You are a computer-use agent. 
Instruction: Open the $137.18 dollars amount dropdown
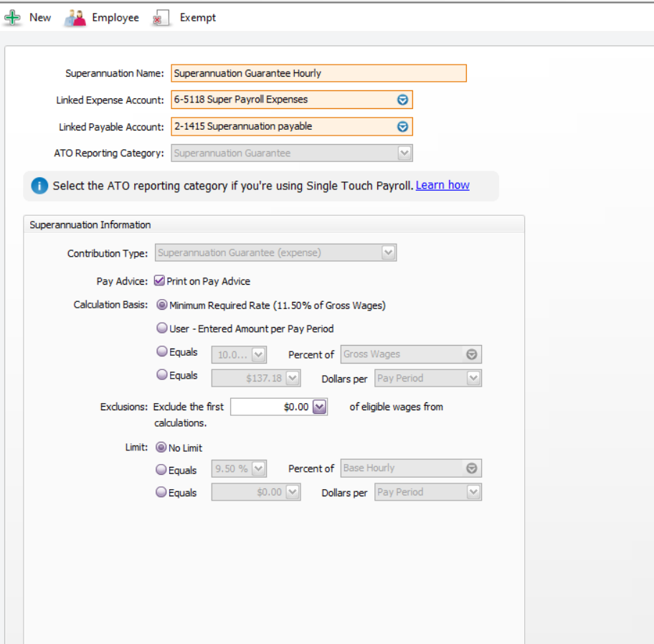[x=293, y=378]
